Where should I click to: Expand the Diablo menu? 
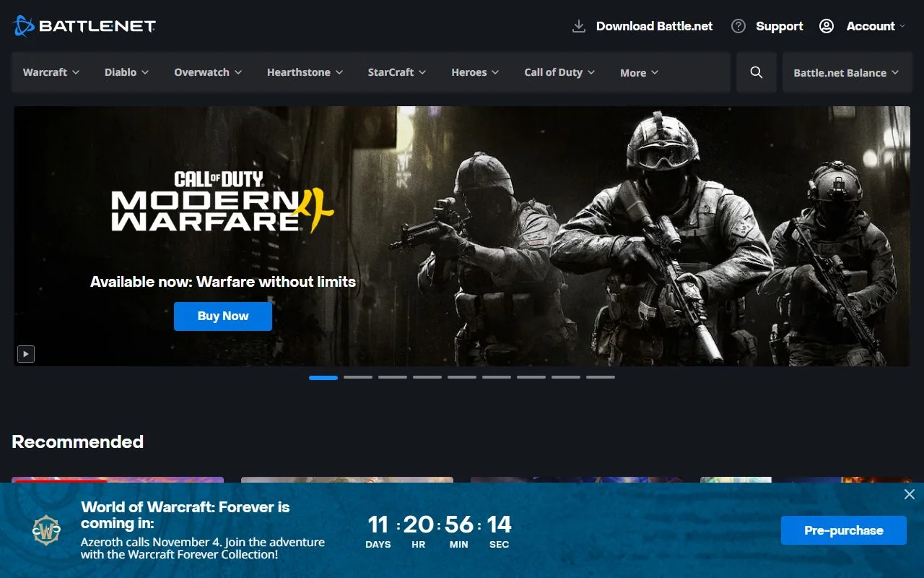[126, 72]
